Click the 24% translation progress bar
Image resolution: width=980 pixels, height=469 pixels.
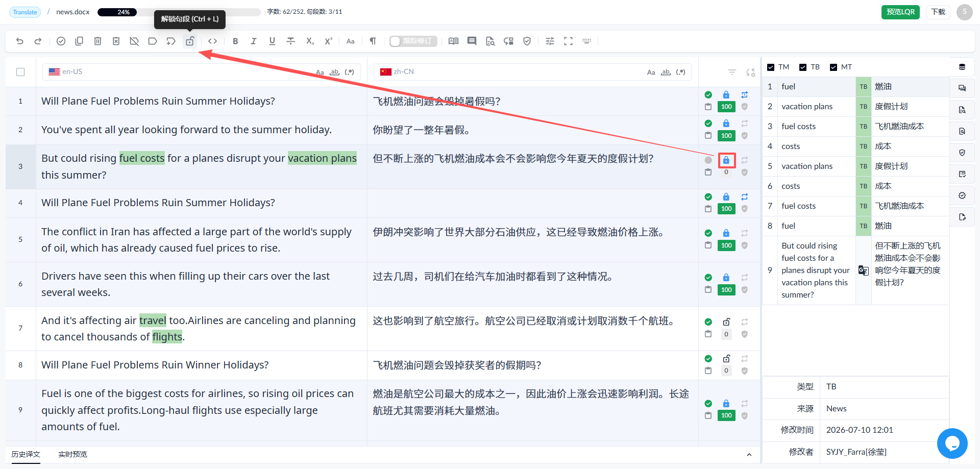click(179, 12)
